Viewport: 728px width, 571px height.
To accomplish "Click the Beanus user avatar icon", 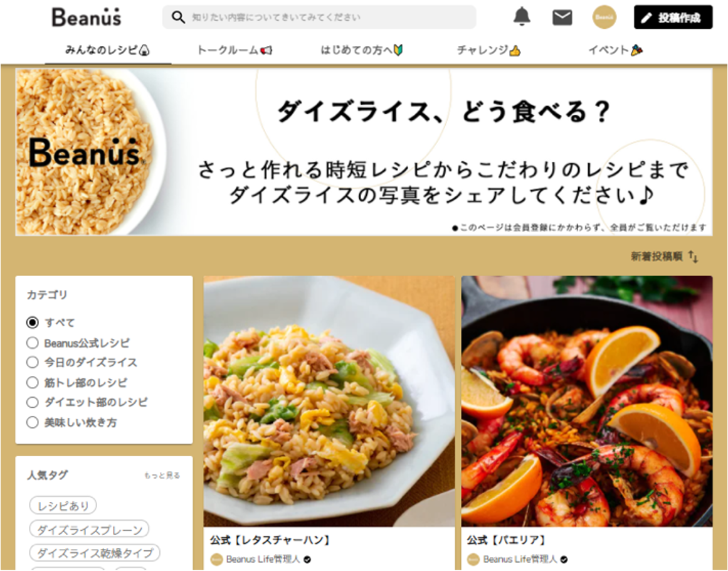I will point(604,17).
